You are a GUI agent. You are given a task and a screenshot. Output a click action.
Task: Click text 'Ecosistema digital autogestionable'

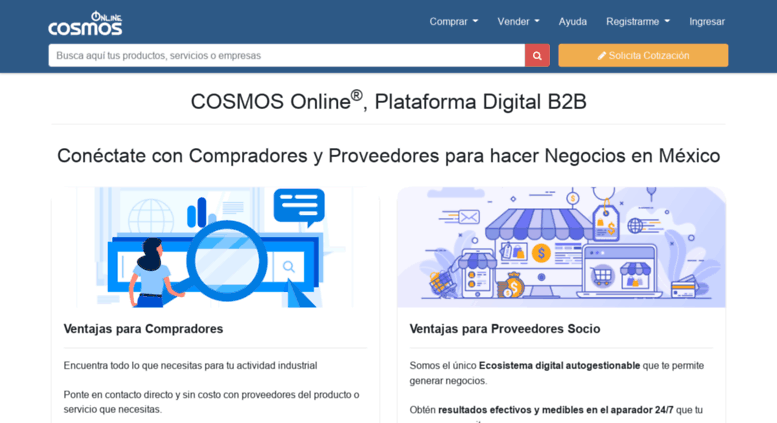pyautogui.click(x=559, y=366)
